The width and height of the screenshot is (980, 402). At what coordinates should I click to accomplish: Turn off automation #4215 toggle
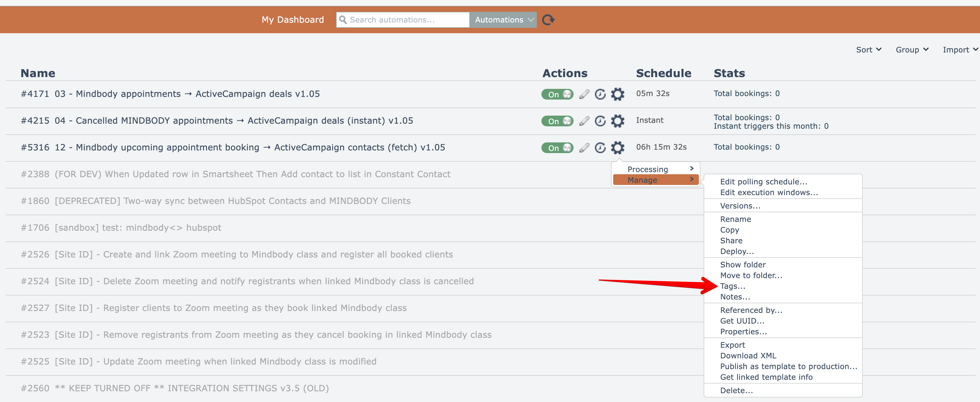pyautogui.click(x=557, y=121)
